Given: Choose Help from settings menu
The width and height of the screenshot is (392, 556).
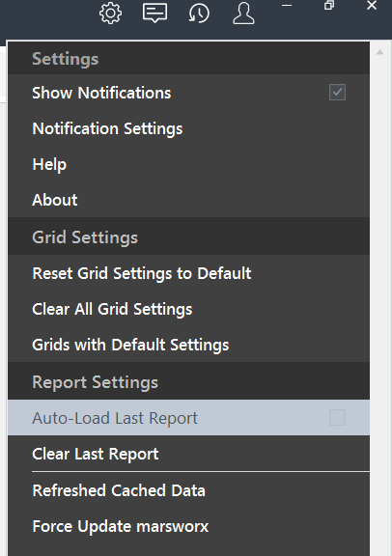Looking at the screenshot, I should pos(188,164).
